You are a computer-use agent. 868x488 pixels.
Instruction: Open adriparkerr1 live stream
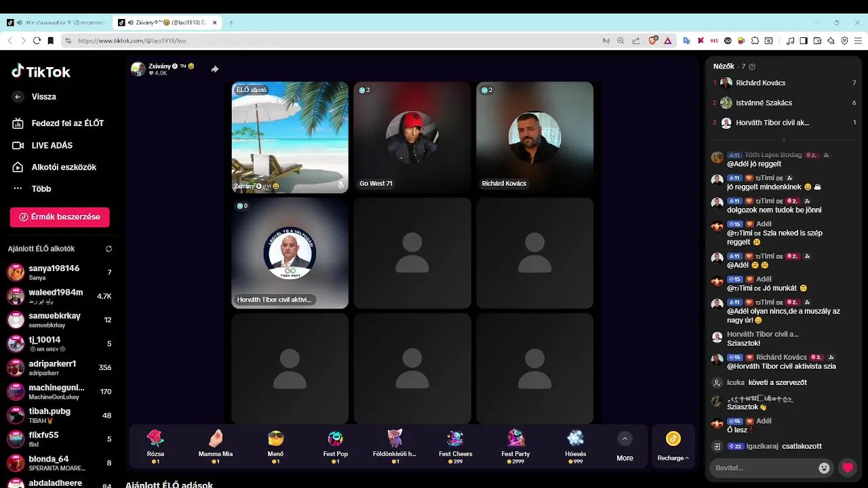(x=60, y=367)
